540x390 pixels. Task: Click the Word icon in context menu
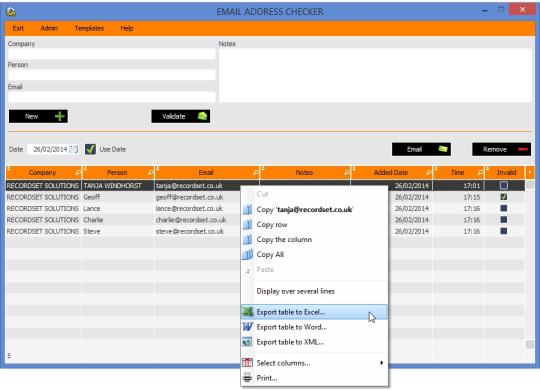248,327
